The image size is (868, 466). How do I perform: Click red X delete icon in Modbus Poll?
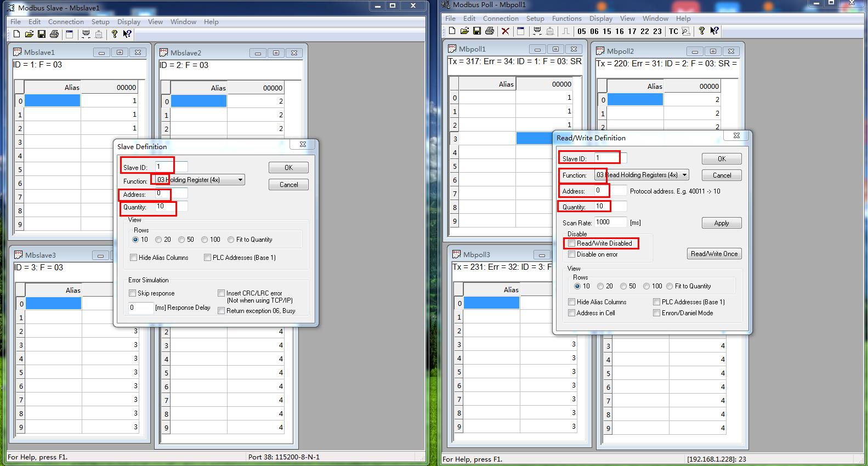click(506, 31)
